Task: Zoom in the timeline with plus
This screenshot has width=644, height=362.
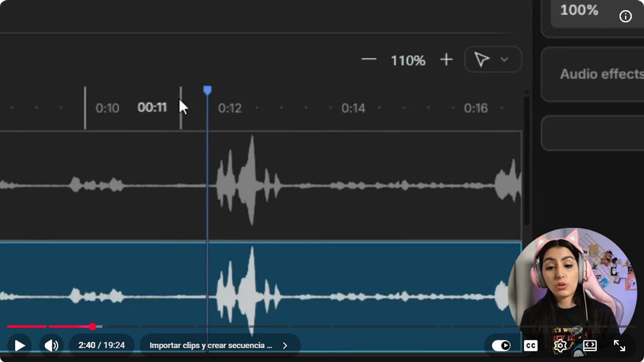Action: [446, 60]
